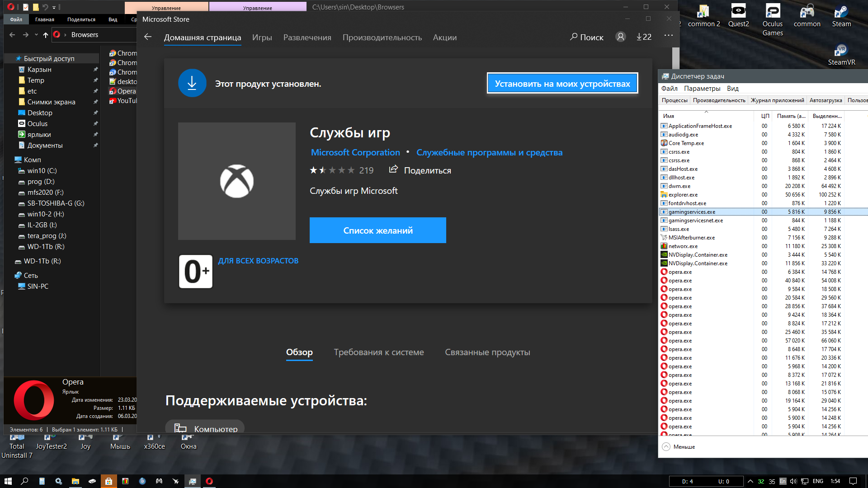Open downloads queue showing 22
Image resolution: width=868 pixels, height=488 pixels.
click(x=644, y=37)
